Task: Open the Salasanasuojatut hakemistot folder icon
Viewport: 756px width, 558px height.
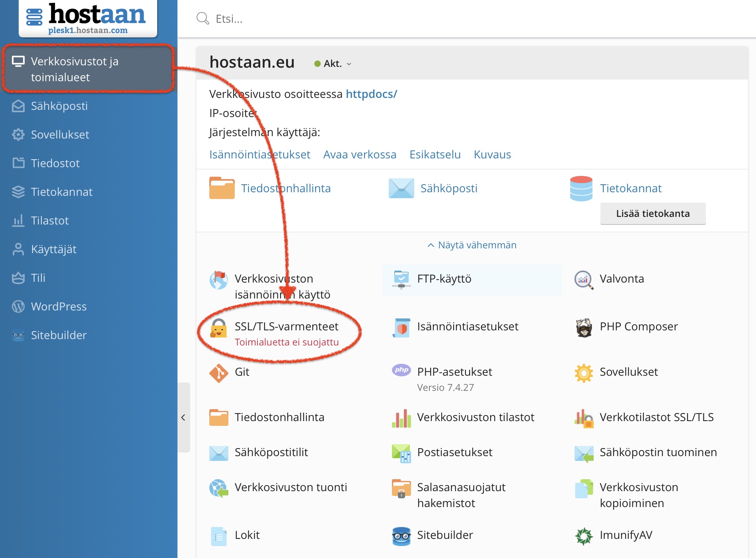Action: 401,488
